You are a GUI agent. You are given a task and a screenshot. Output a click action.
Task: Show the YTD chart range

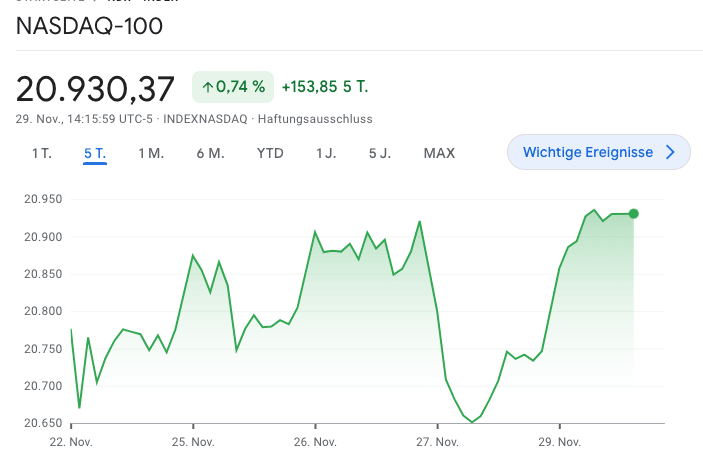(270, 153)
